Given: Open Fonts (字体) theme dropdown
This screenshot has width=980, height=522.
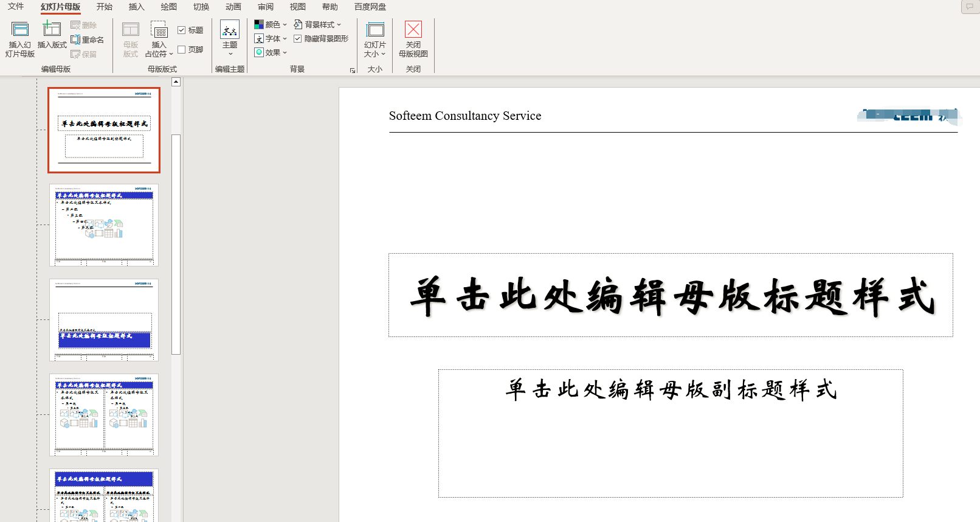Looking at the screenshot, I should (271, 38).
